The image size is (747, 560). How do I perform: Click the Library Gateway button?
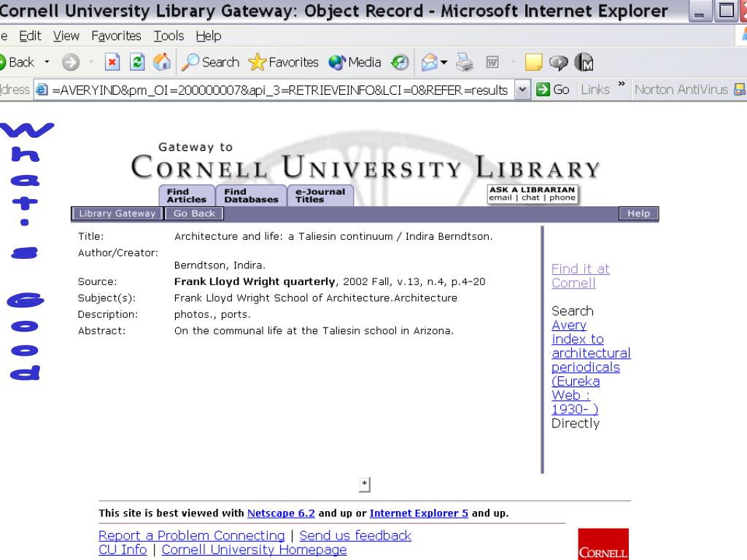point(117,214)
